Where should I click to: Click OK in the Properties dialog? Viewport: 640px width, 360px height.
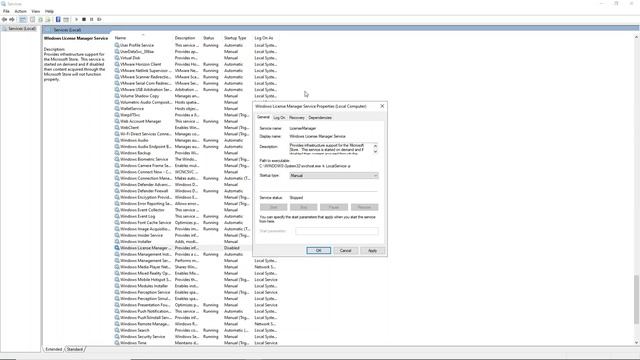(x=318, y=251)
